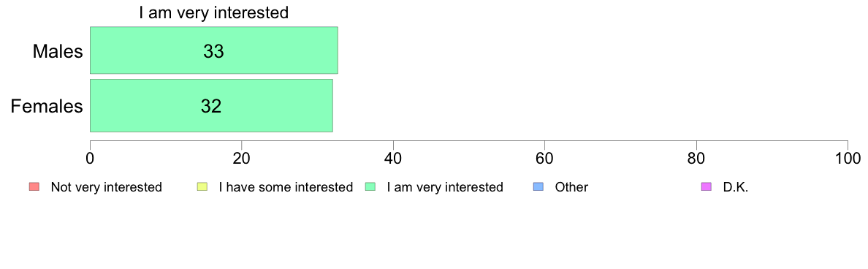Click the 100 axis tick label

coord(848,159)
